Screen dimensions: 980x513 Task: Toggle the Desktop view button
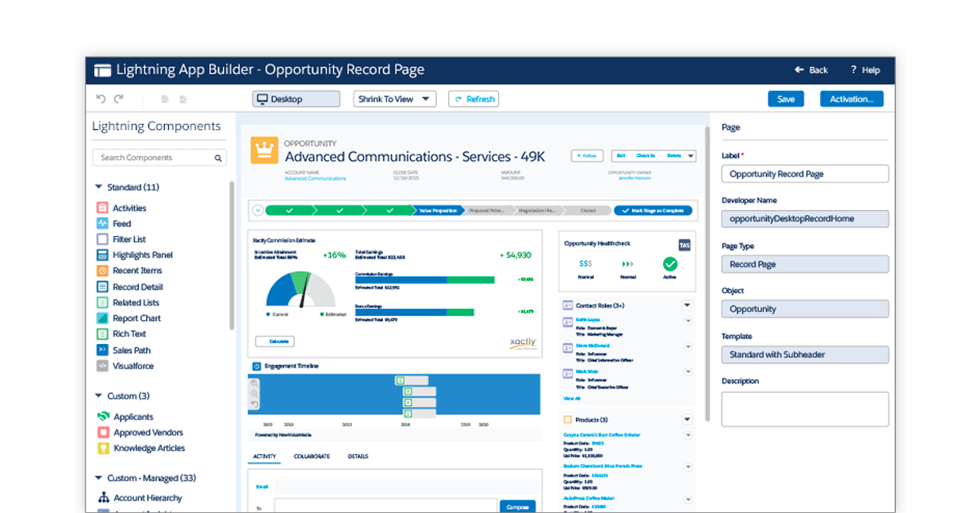(296, 99)
